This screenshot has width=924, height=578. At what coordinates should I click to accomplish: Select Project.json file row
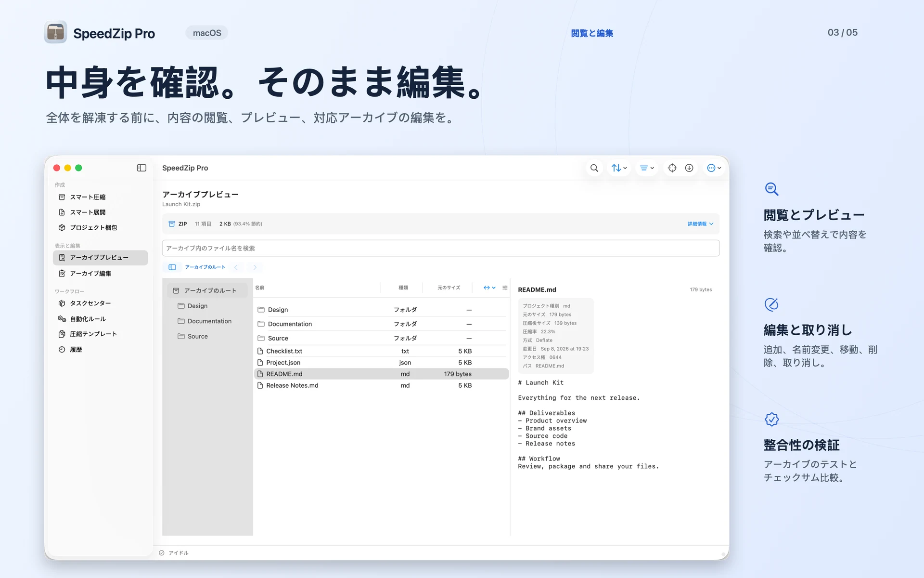(x=381, y=363)
